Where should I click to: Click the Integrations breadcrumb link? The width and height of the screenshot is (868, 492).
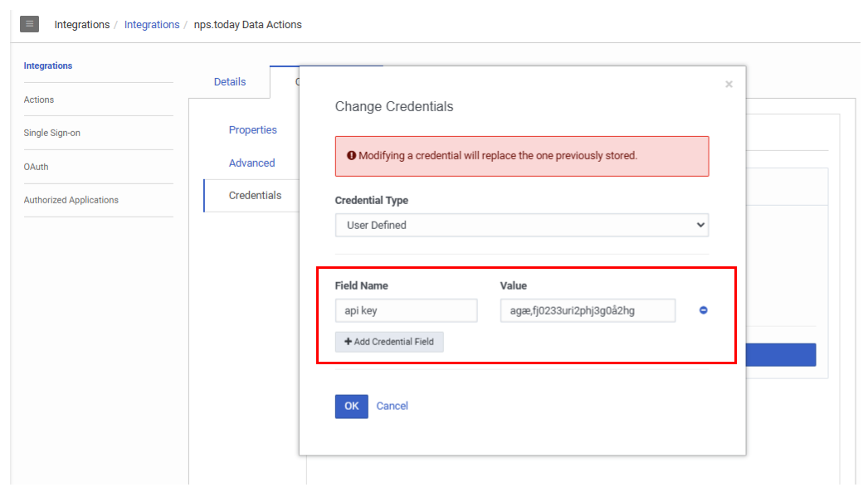pyautogui.click(x=152, y=24)
